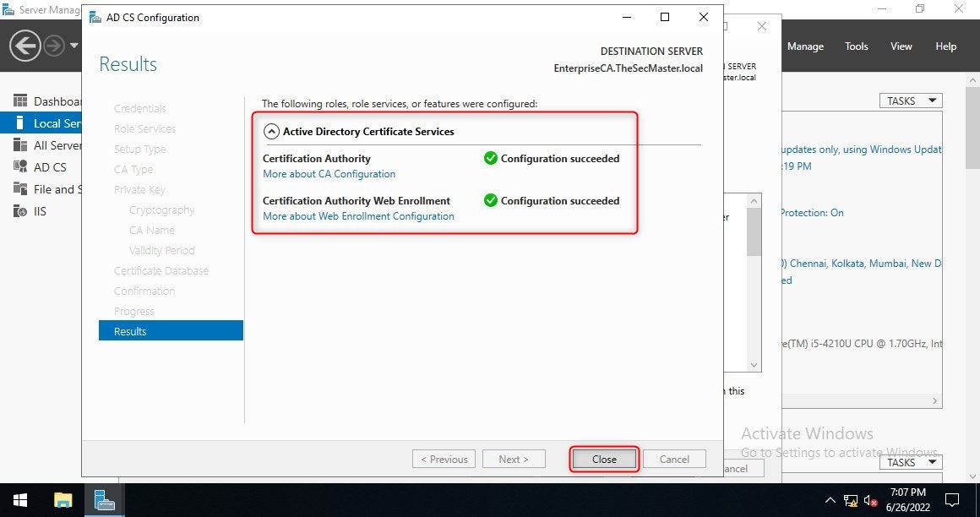Screen dimensions: 980x517
Task: Select the Progress wizard step
Action: [x=133, y=312]
